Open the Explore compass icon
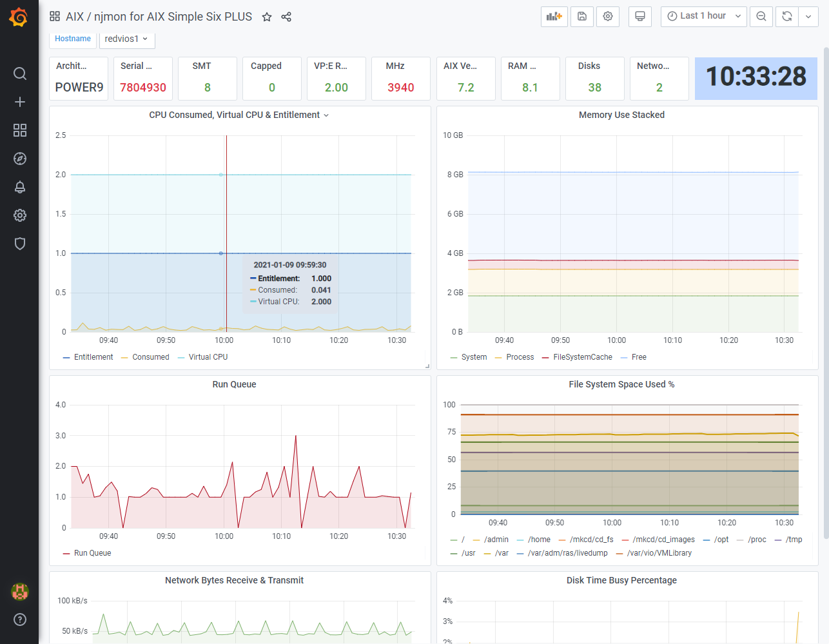Screen dimensions: 829x644 point(20,159)
